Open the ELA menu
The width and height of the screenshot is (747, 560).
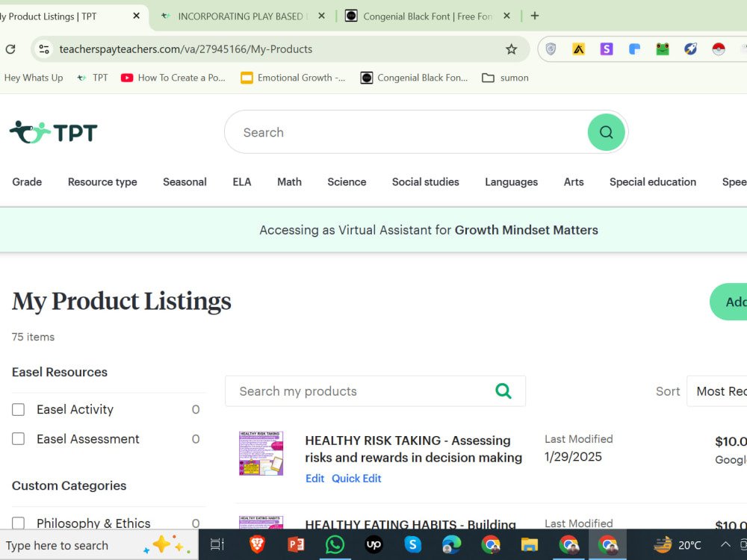point(242,182)
